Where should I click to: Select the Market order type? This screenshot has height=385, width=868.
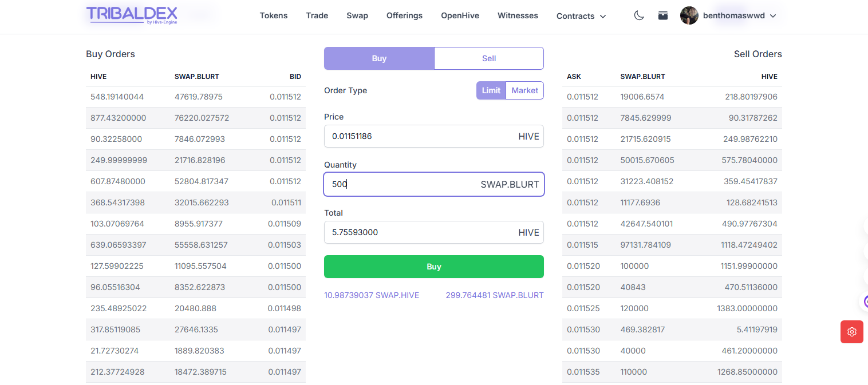[524, 90]
